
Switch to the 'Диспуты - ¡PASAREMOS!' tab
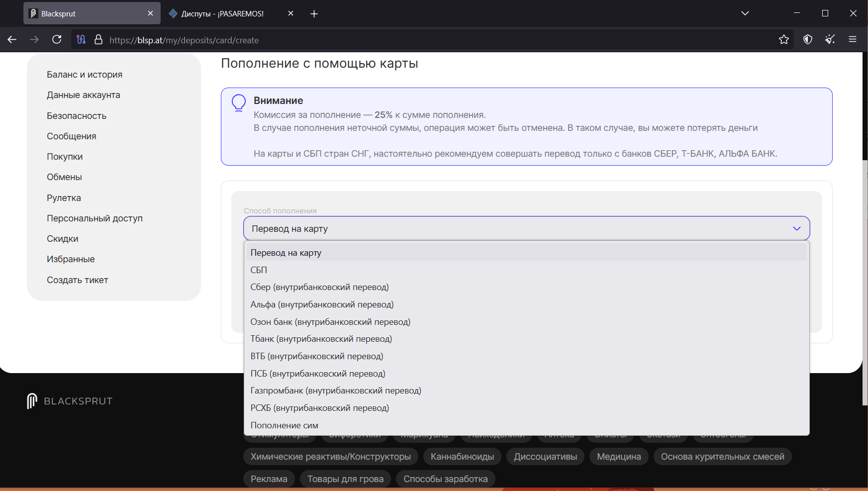click(222, 14)
